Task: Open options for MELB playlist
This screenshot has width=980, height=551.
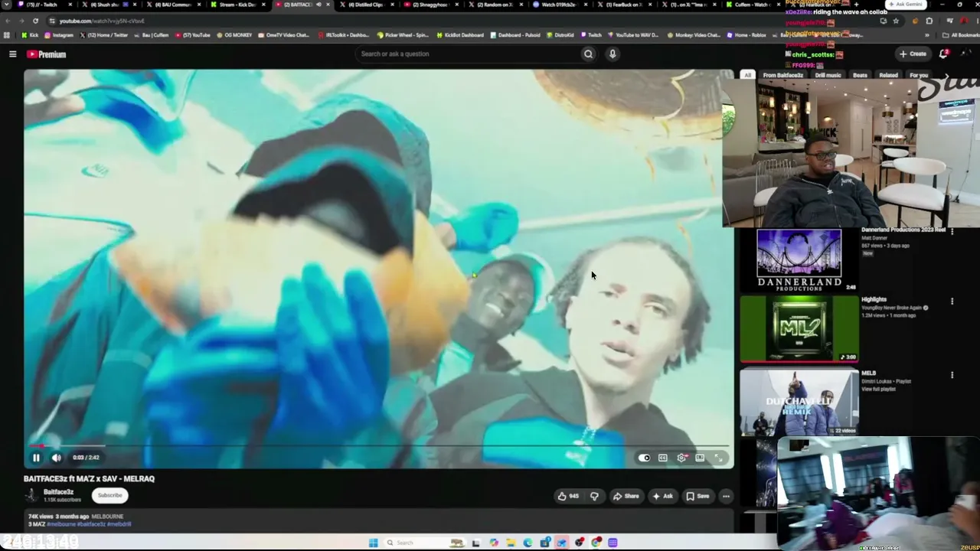Action: point(952,375)
